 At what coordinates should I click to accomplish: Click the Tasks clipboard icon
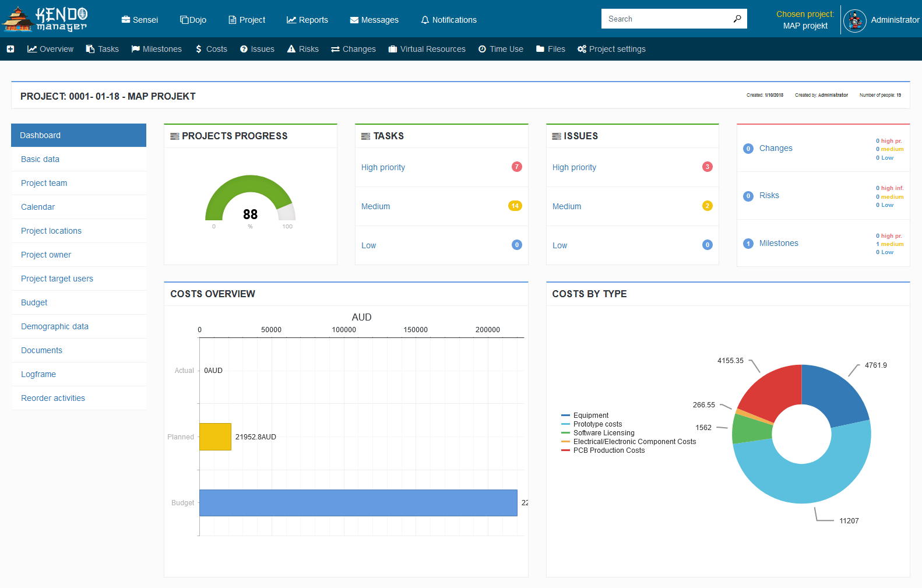coord(90,49)
